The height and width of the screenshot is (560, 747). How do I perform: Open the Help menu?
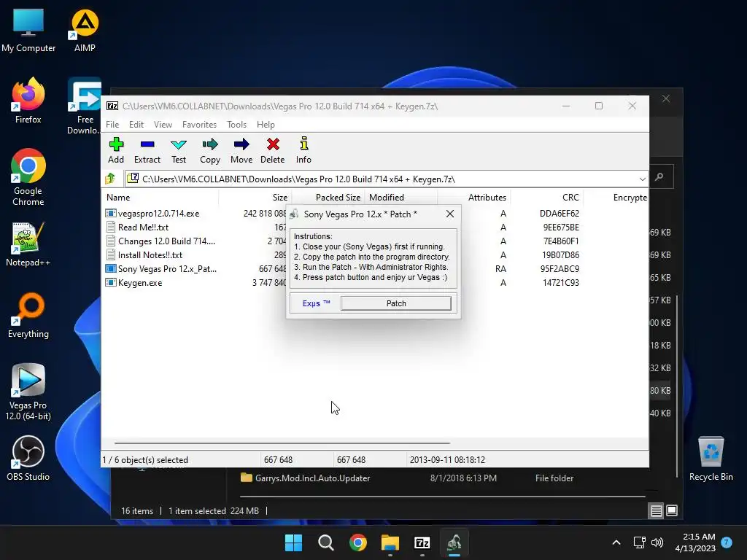pos(266,124)
